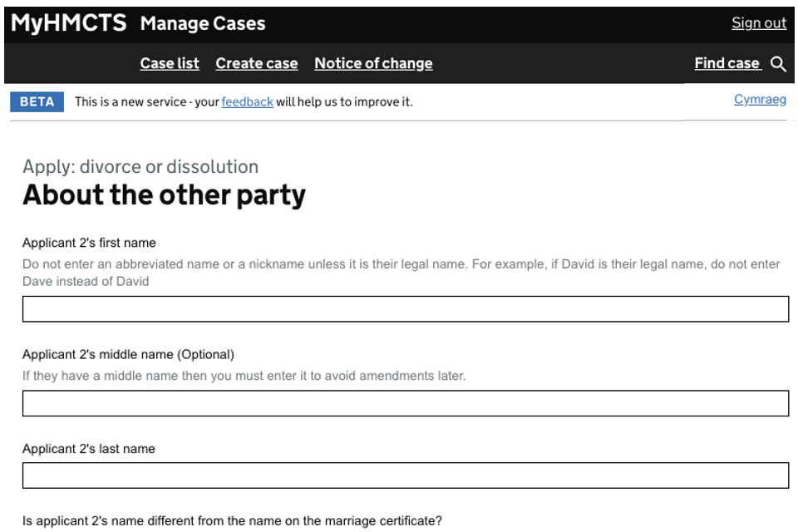Open the Case list menu item
Viewport: 798px width, 532px height.
[170, 64]
